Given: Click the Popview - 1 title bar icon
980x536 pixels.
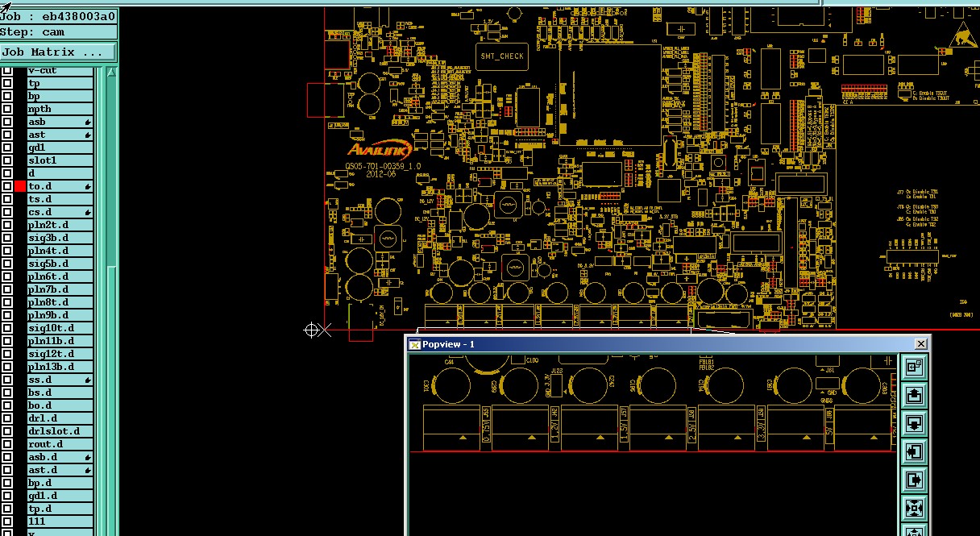Looking at the screenshot, I should pos(415,344).
